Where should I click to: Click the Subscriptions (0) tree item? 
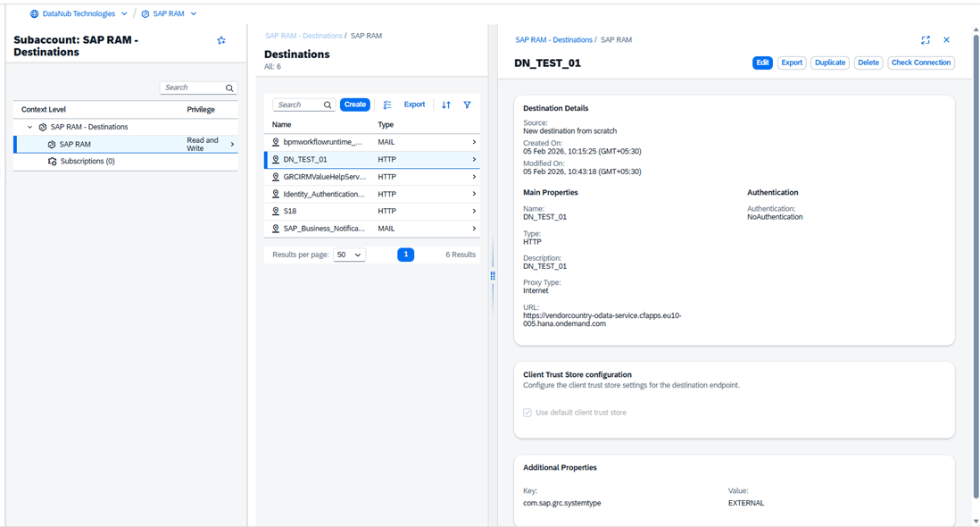tap(87, 162)
